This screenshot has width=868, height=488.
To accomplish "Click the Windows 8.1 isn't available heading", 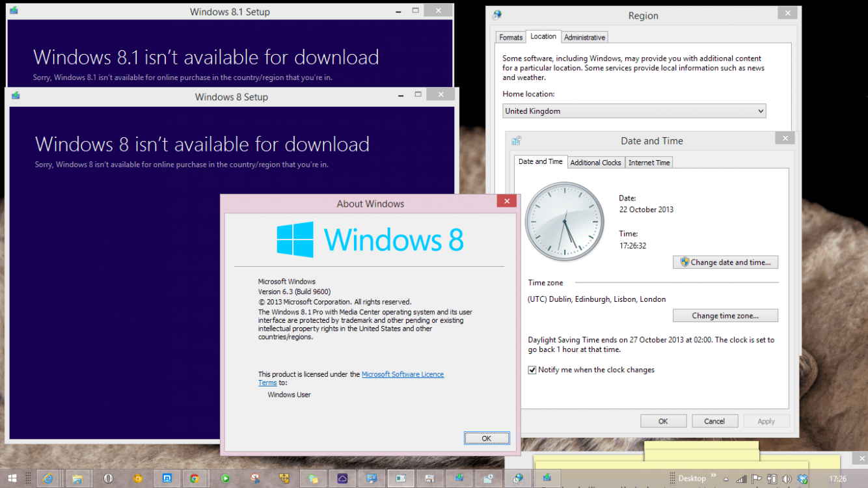I will [206, 57].
